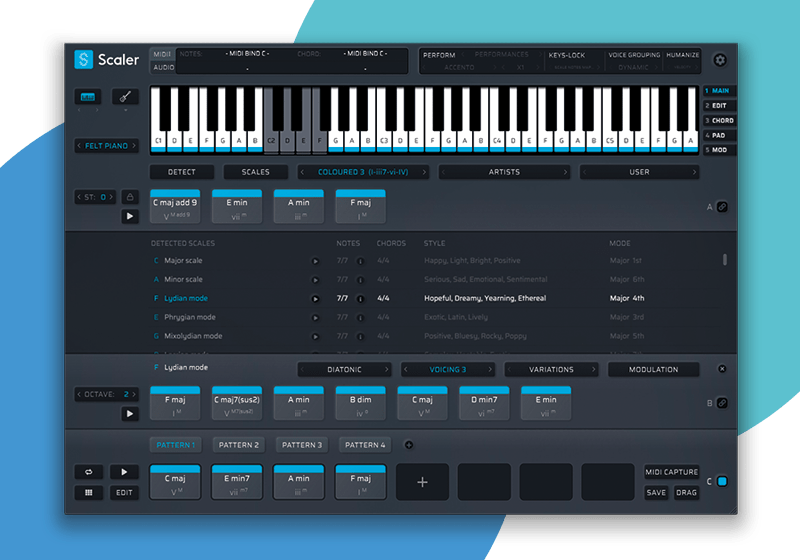
Task: Open the settings gear icon
Action: pyautogui.click(x=719, y=60)
